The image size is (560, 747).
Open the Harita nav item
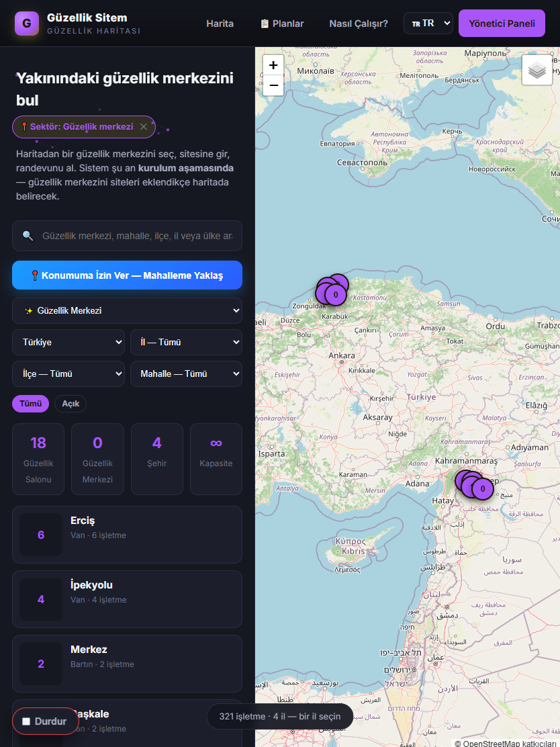[220, 24]
